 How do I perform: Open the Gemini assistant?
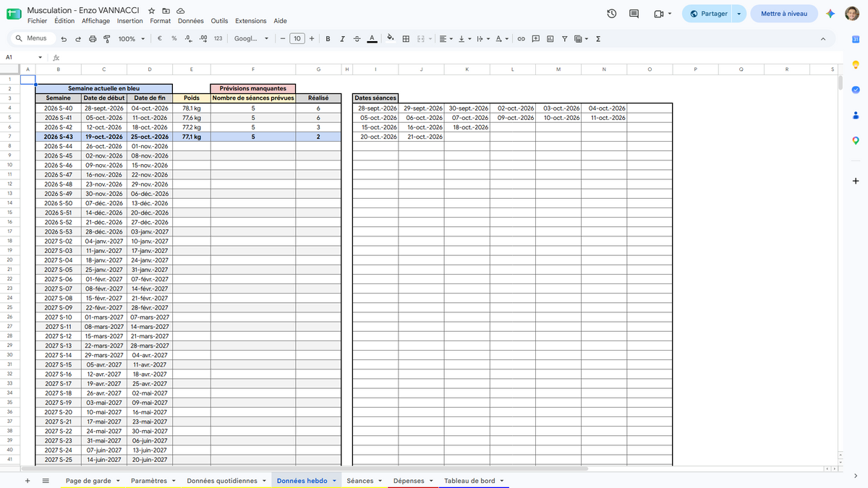(831, 14)
